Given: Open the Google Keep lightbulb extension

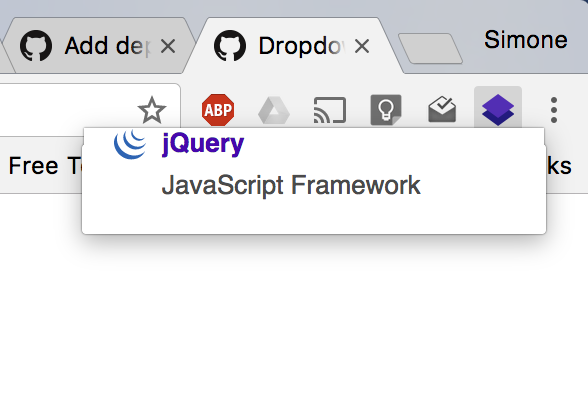Looking at the screenshot, I should pos(386,110).
